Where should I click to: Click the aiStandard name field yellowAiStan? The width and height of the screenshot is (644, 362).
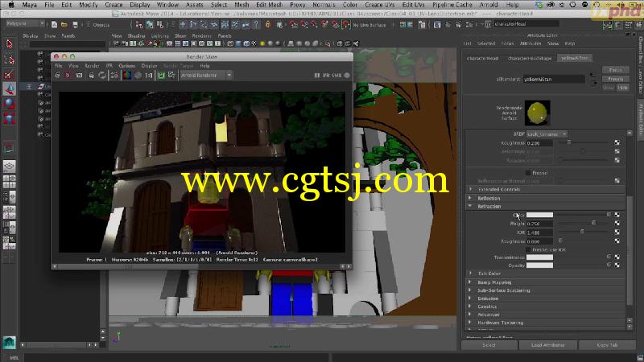[x=554, y=79]
